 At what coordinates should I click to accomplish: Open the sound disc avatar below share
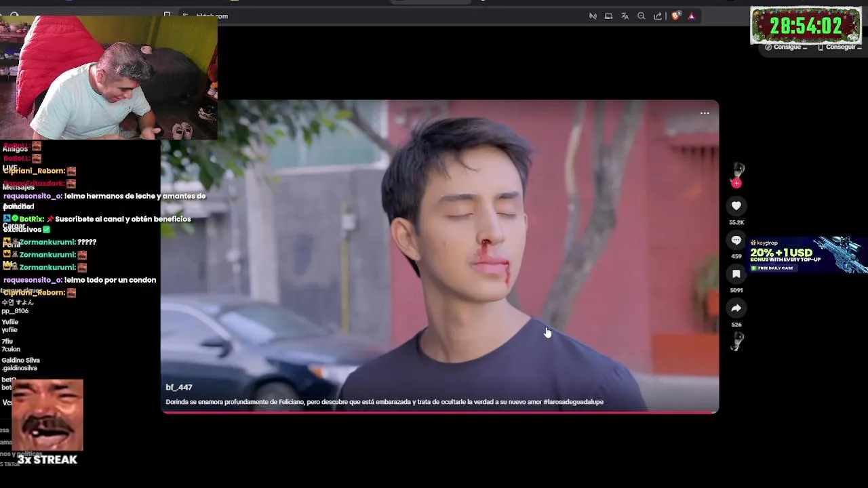coord(736,342)
